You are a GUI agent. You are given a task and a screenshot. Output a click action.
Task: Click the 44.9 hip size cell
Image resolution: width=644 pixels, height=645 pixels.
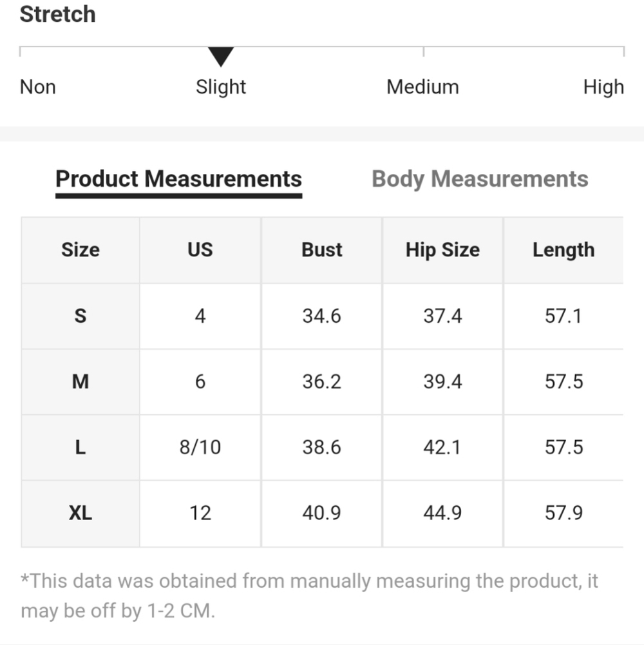443,513
